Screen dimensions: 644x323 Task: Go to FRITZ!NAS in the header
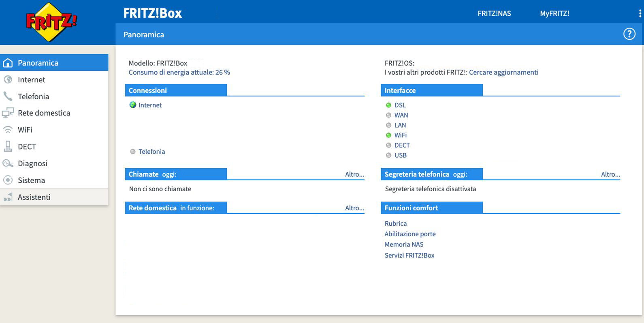click(x=494, y=13)
